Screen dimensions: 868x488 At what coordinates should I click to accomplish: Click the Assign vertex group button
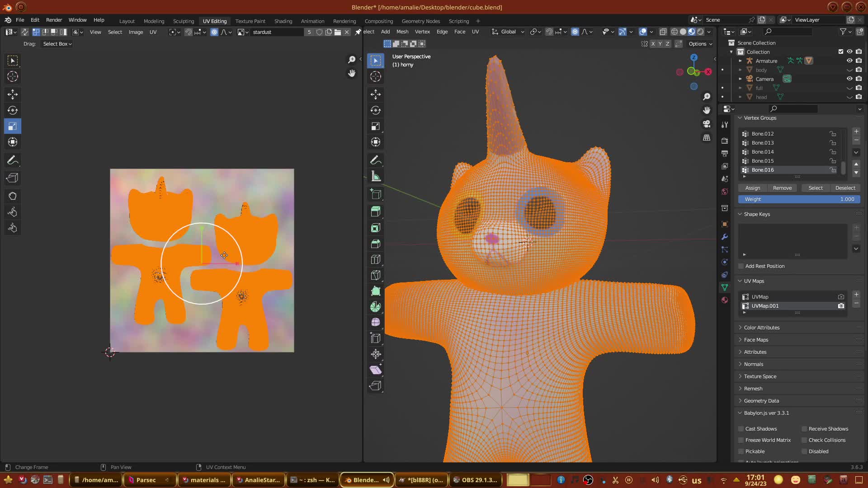coord(753,188)
